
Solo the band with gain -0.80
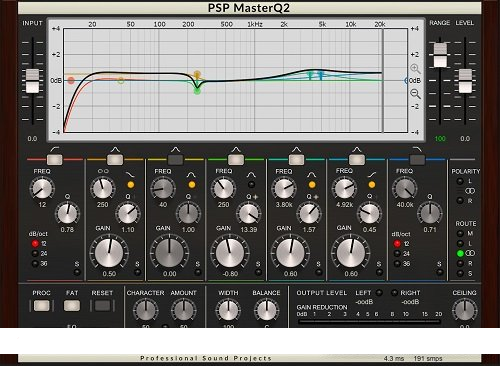(x=258, y=272)
